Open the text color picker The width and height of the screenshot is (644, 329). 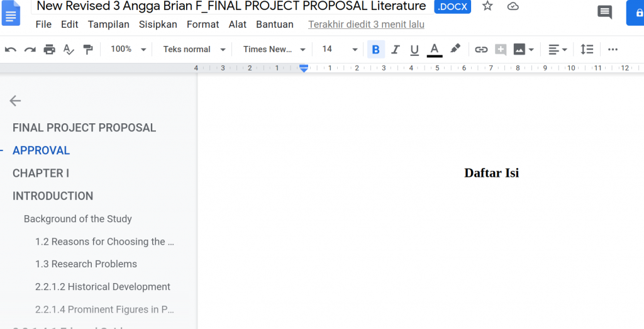click(435, 49)
